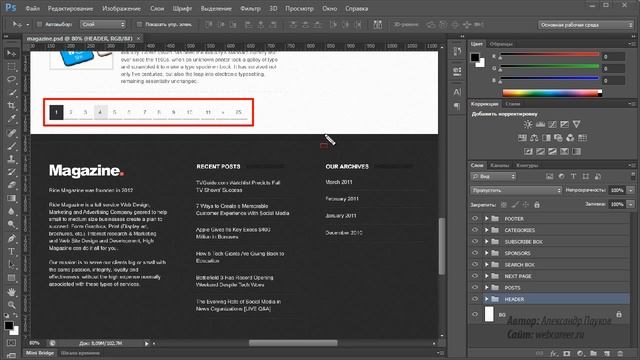The height and width of the screenshot is (360, 640).
Task: Toggle visibility of BG layer
Action: (x=475, y=315)
